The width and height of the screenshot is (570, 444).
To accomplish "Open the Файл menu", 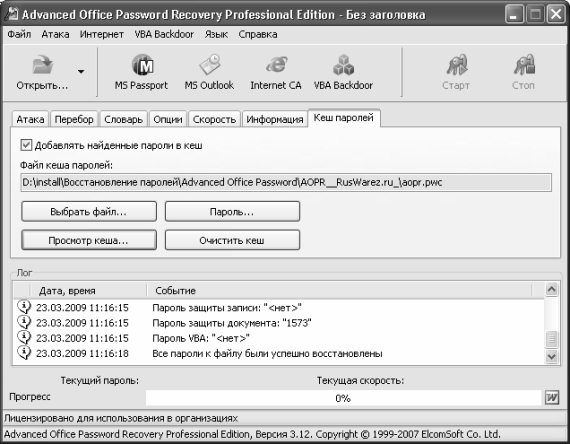I will coord(19,34).
